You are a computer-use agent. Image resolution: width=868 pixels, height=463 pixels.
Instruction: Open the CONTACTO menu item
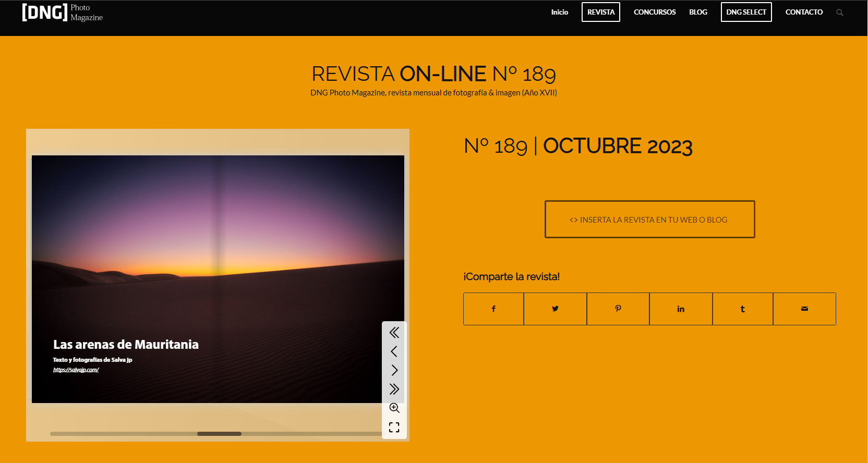(x=804, y=12)
